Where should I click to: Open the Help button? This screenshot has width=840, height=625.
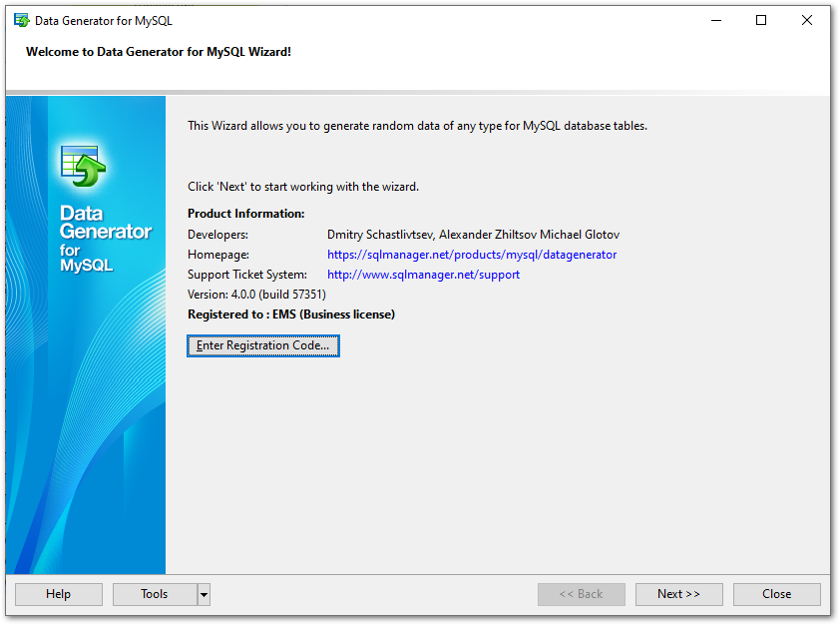(x=59, y=594)
